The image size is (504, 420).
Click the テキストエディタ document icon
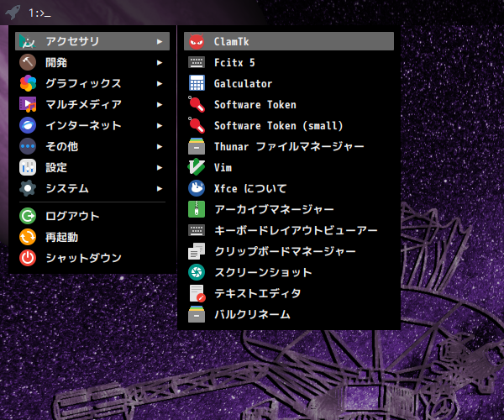click(x=197, y=293)
